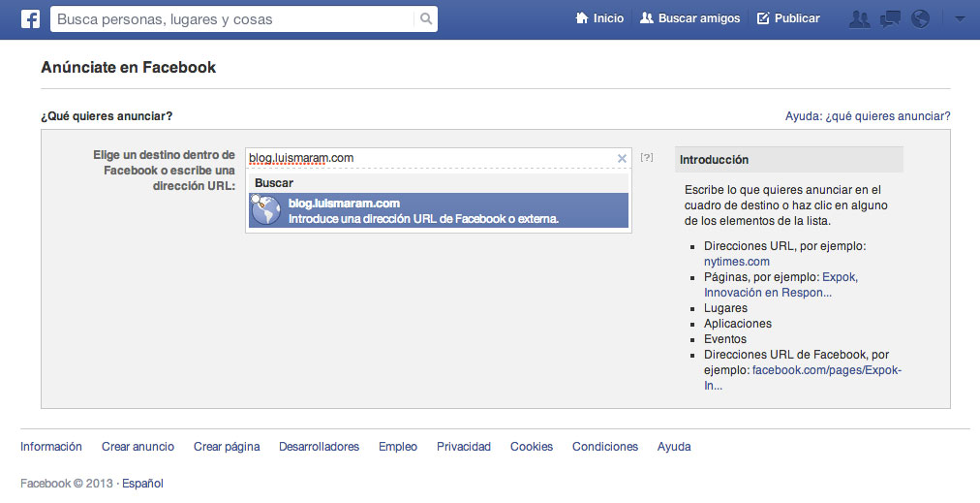Click Crear anuncio footer link
980x503 pixels.
pos(138,447)
